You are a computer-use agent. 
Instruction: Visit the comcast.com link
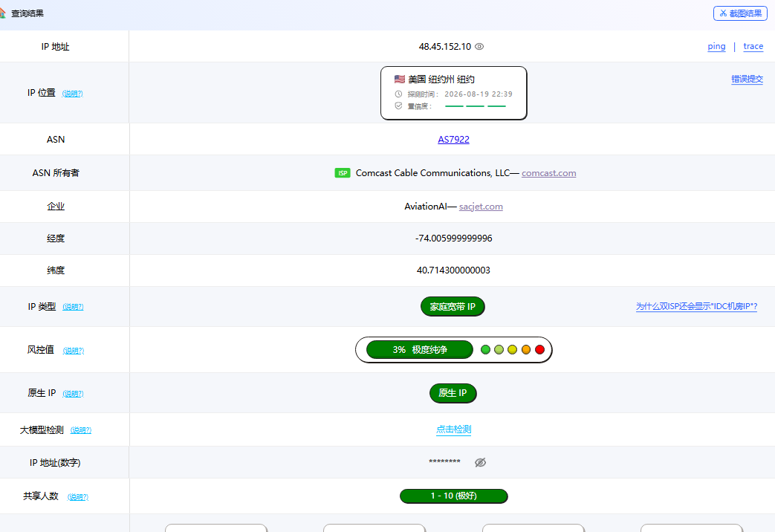(548, 173)
